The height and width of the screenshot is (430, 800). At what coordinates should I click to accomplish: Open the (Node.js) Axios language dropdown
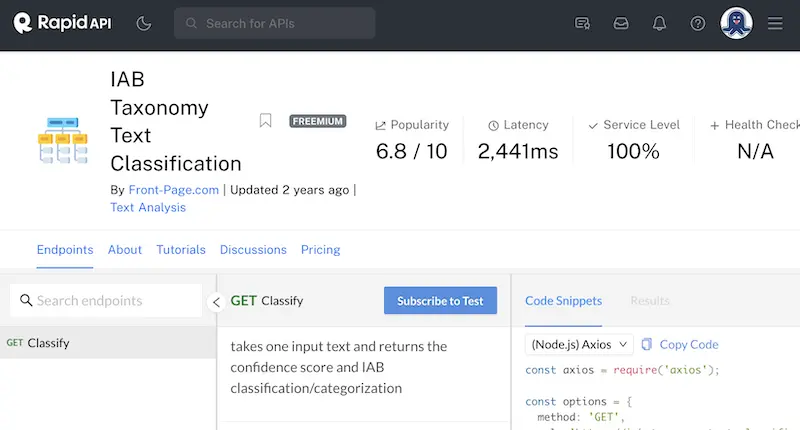579,344
